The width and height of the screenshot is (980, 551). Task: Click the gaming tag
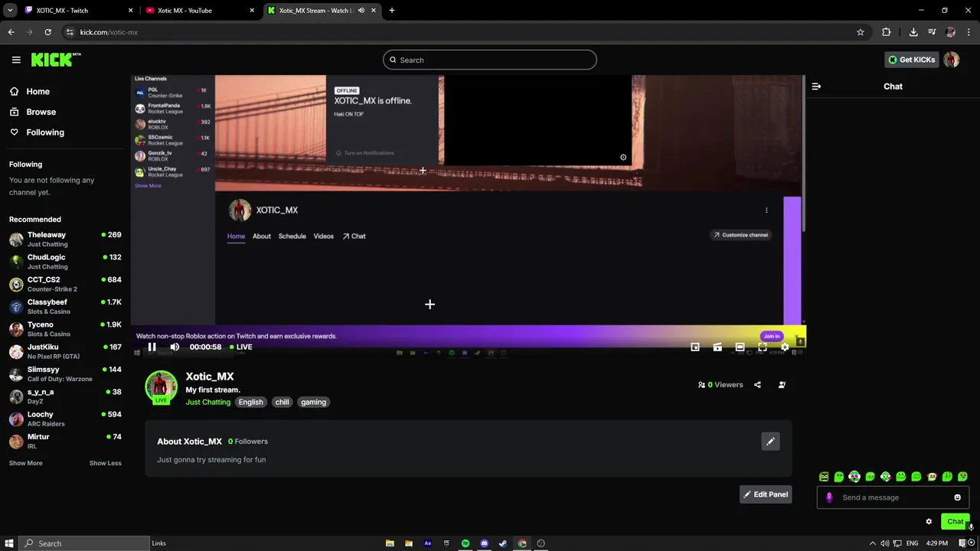point(313,402)
